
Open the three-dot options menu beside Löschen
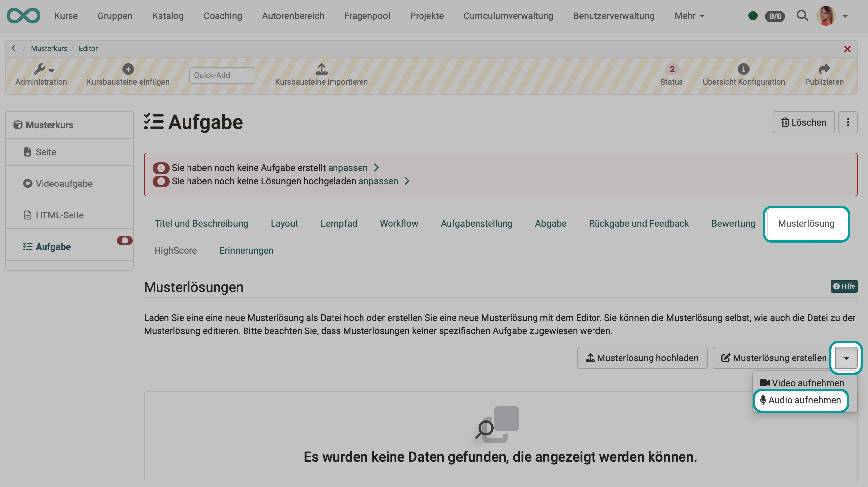pos(848,122)
